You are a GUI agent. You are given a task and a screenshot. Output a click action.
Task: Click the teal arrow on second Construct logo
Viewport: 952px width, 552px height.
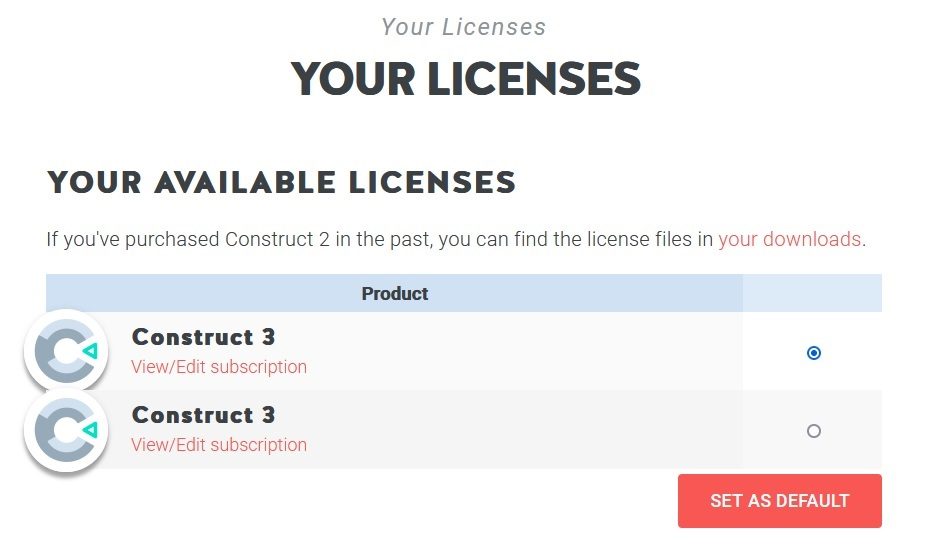[x=90, y=430]
